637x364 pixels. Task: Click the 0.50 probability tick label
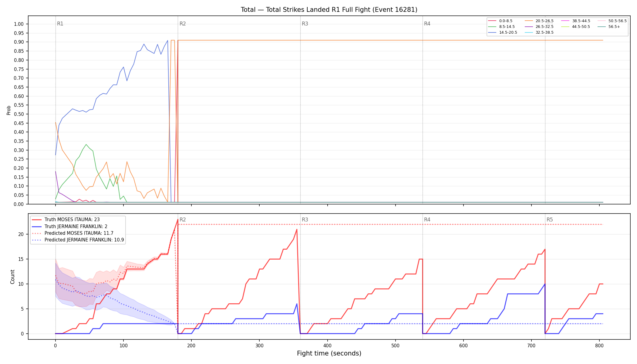19,114
